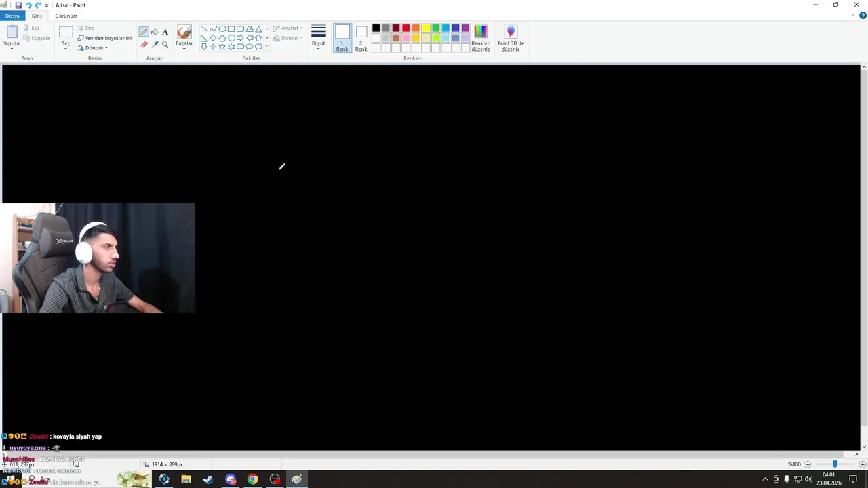This screenshot has width=868, height=488.
Task: Click the vertical scrollbar down arrow
Action: pyautogui.click(x=864, y=447)
